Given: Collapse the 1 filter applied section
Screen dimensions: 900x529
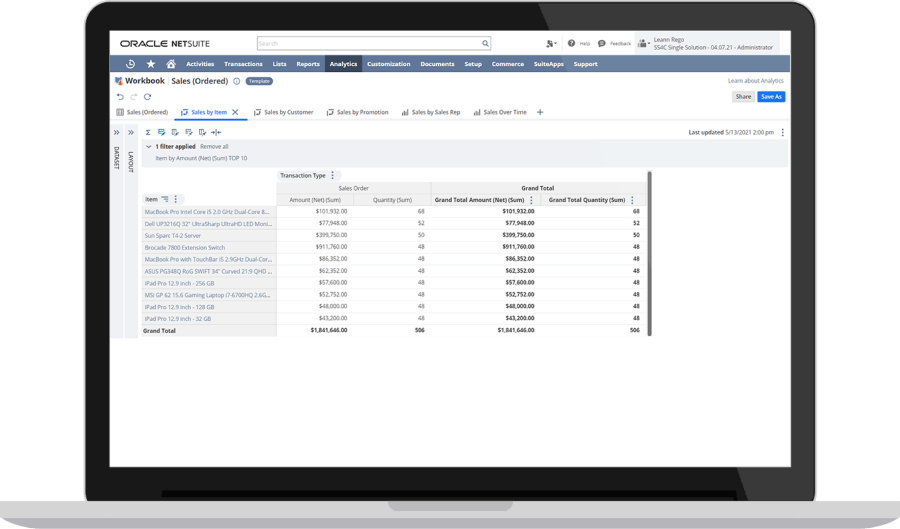Looking at the screenshot, I should pos(149,146).
